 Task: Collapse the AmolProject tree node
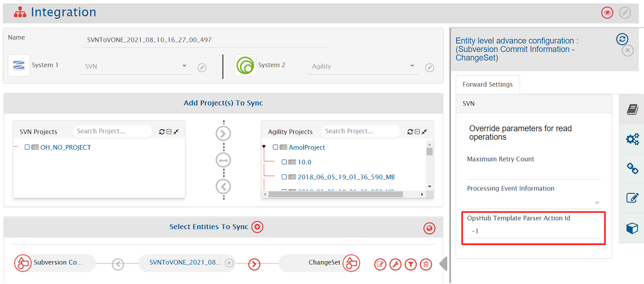tap(264, 147)
